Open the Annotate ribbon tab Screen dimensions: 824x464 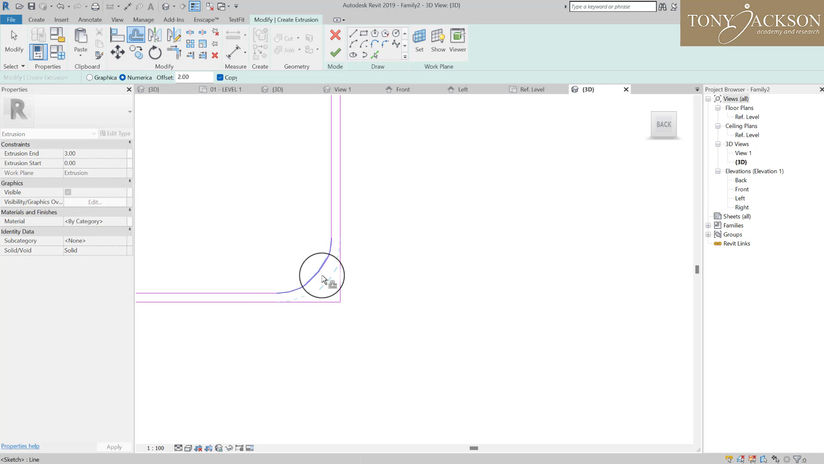[90, 19]
